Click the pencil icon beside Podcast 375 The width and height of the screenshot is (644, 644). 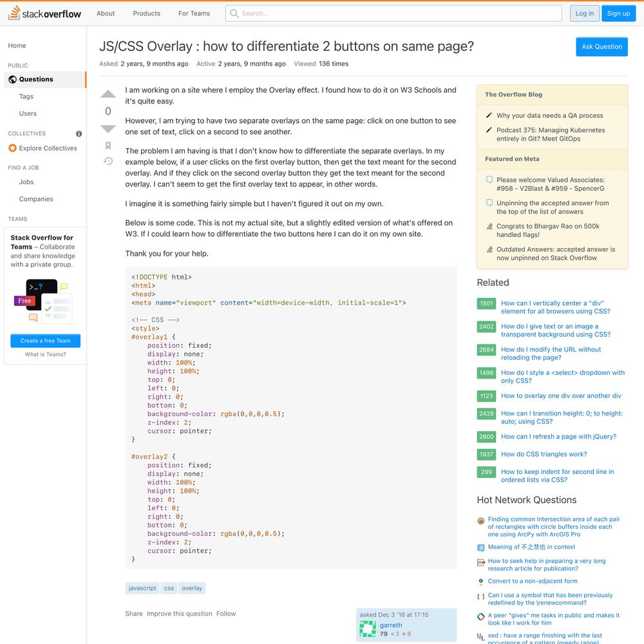[489, 130]
